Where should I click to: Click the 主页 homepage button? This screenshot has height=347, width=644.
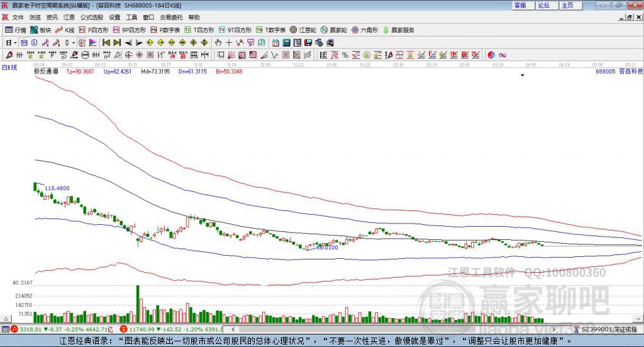tap(570, 5)
